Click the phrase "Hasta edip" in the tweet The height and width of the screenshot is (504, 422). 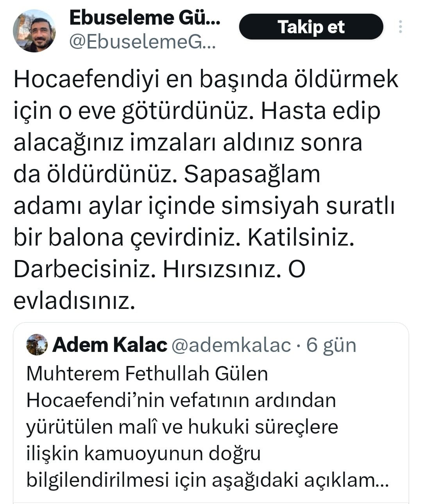320,111
